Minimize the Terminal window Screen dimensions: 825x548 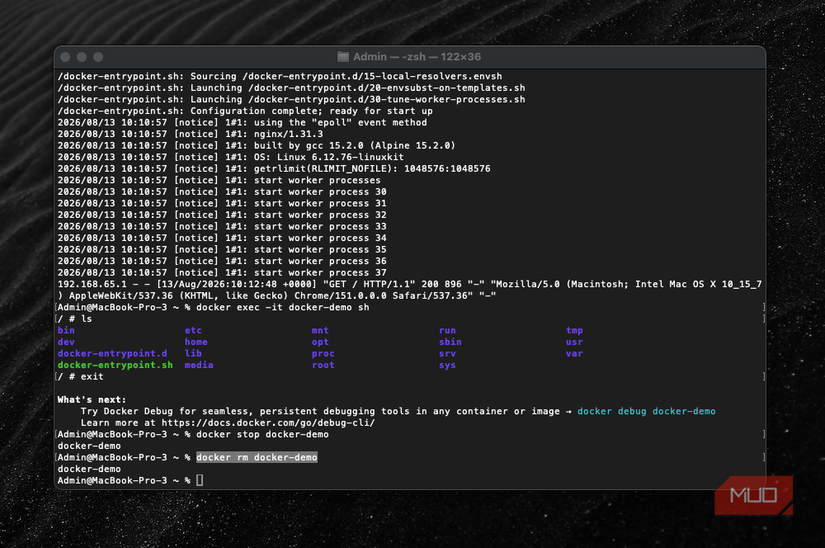[82, 57]
